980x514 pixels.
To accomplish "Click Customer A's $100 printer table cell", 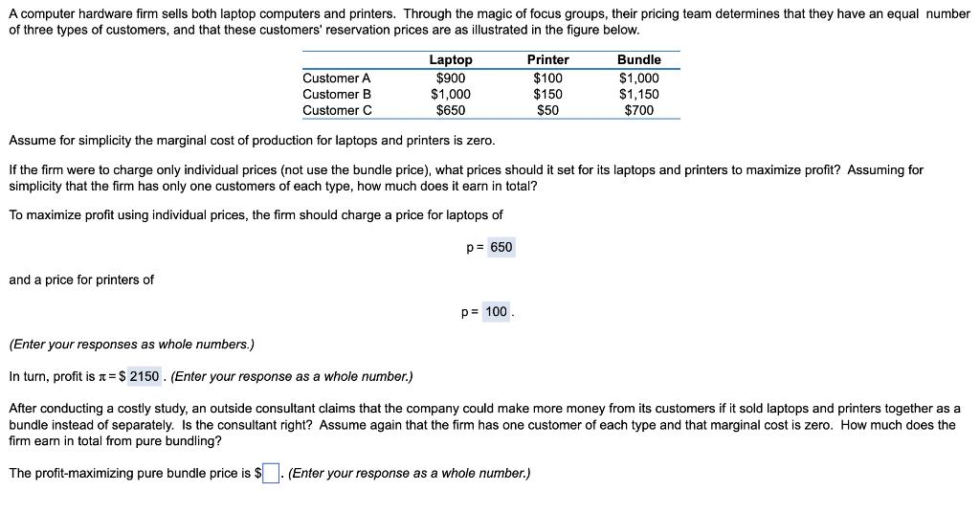I will coord(547,78).
